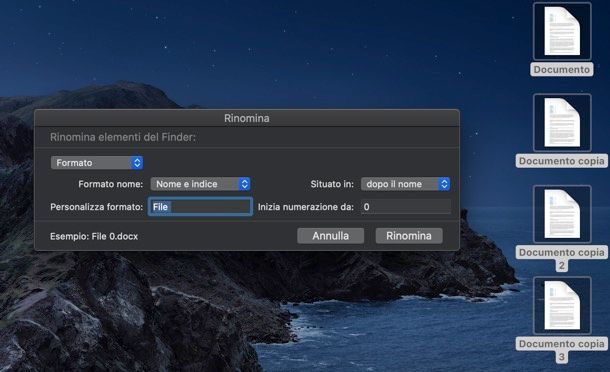This screenshot has width=610, height=372.
Task: Open the Situato in dropdown showing dopo il nome
Action: point(405,184)
